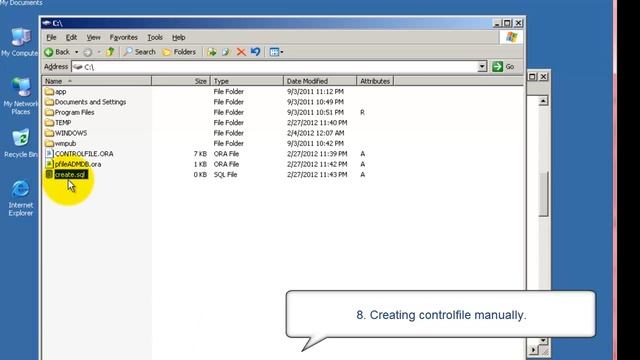This screenshot has height=360, width=640.
Task: Click 2/27/2012 11:43 PM date cell
Action: point(317,175)
